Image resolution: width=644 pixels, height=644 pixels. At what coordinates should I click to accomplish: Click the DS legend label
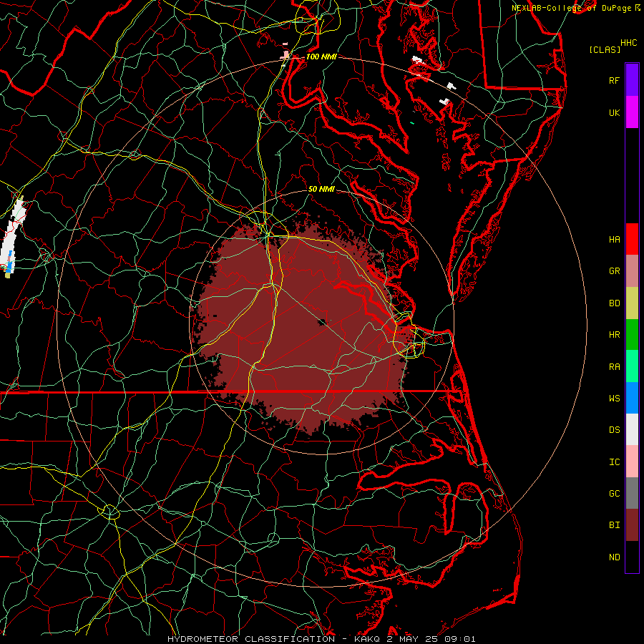tap(614, 430)
